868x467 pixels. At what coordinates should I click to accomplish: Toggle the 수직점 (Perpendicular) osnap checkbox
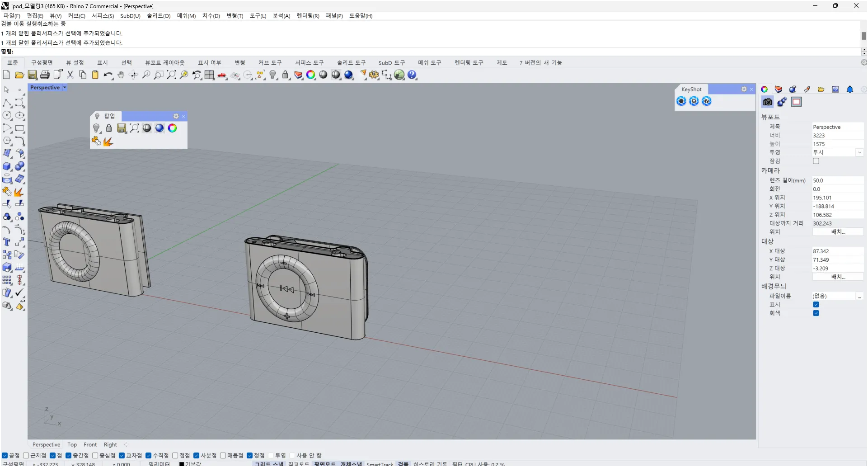pos(148,456)
